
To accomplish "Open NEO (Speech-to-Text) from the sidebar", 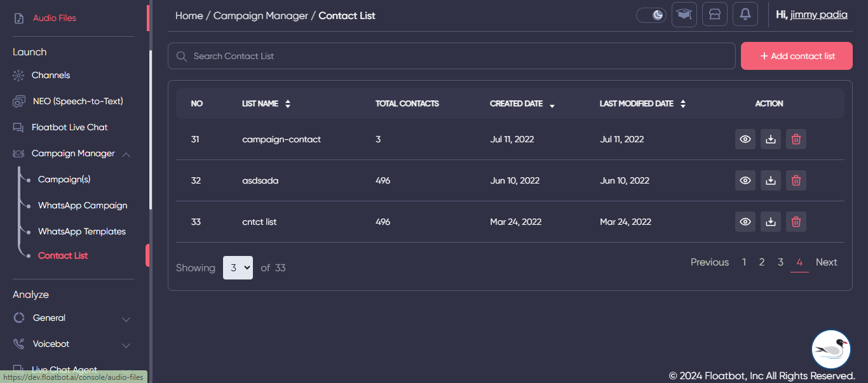I will [77, 100].
